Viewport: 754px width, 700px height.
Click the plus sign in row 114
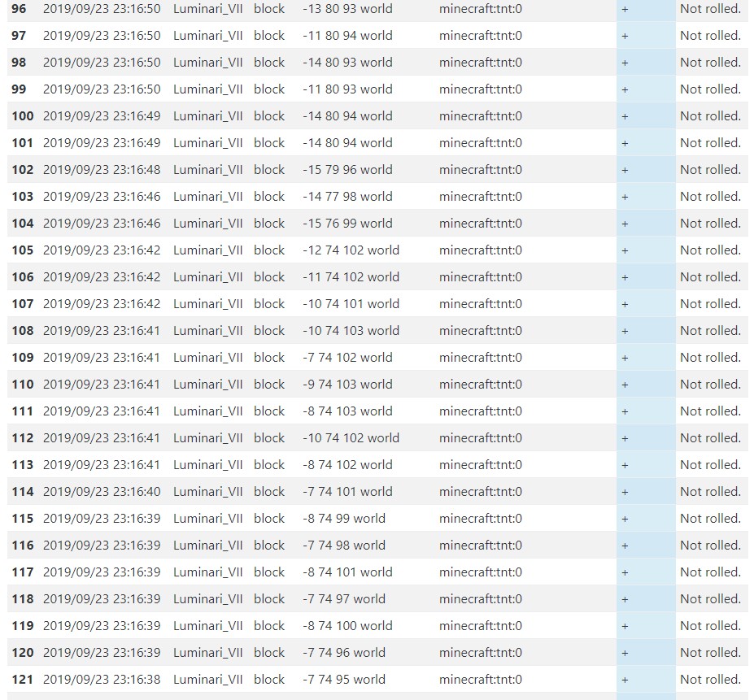click(625, 493)
